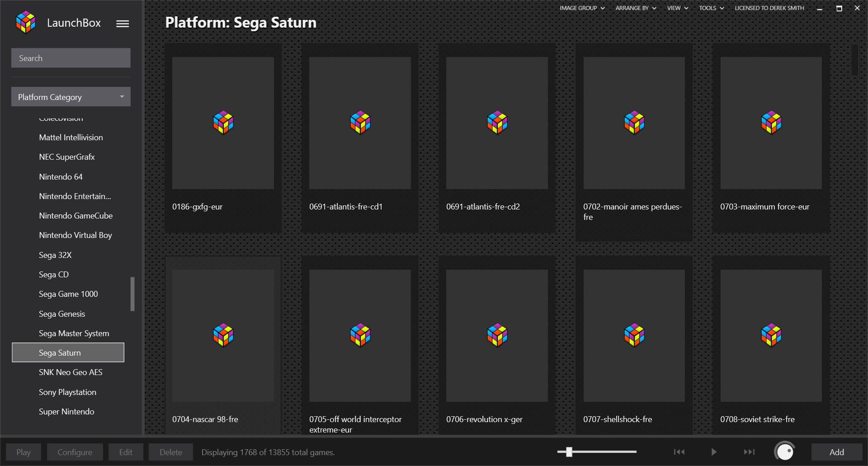This screenshot has width=868, height=466.
Task: Open the View dropdown menu
Action: [677, 8]
